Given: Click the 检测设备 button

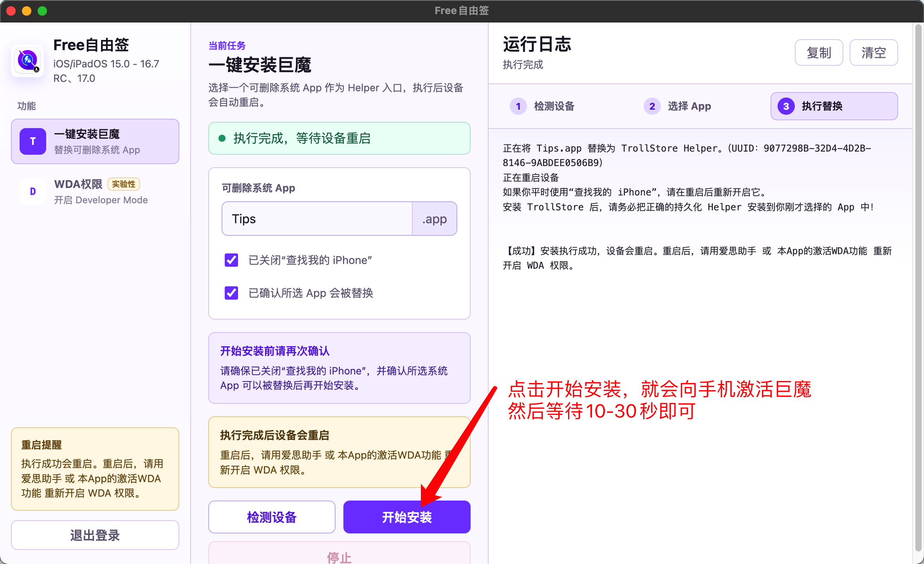Looking at the screenshot, I should pos(272,517).
